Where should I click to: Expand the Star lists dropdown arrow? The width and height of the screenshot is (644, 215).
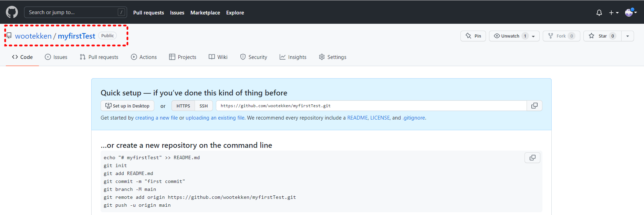(627, 36)
